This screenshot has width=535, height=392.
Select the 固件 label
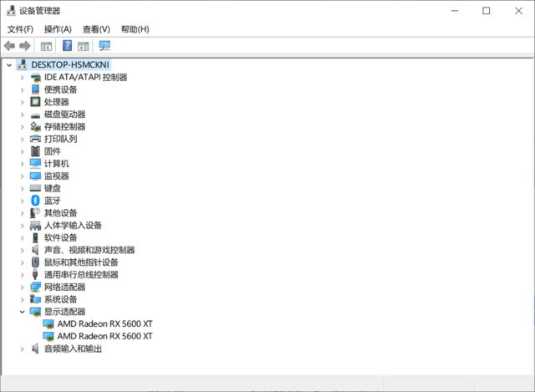click(x=53, y=151)
